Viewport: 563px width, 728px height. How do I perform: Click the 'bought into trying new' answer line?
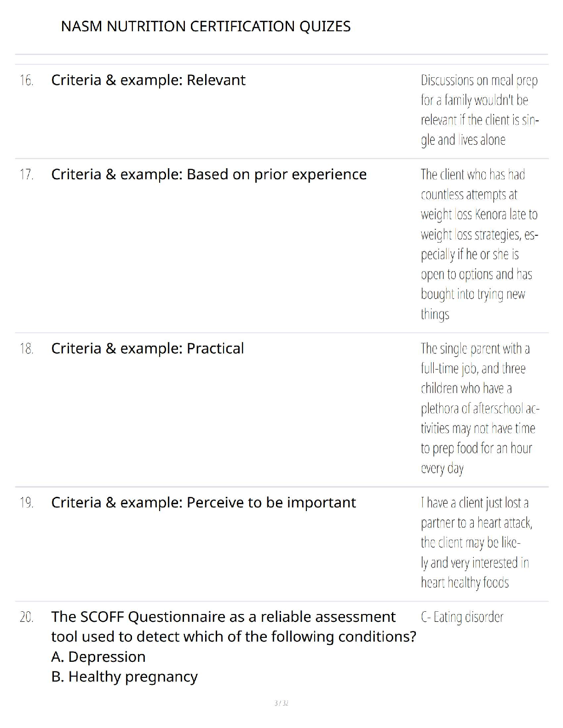[x=472, y=294]
